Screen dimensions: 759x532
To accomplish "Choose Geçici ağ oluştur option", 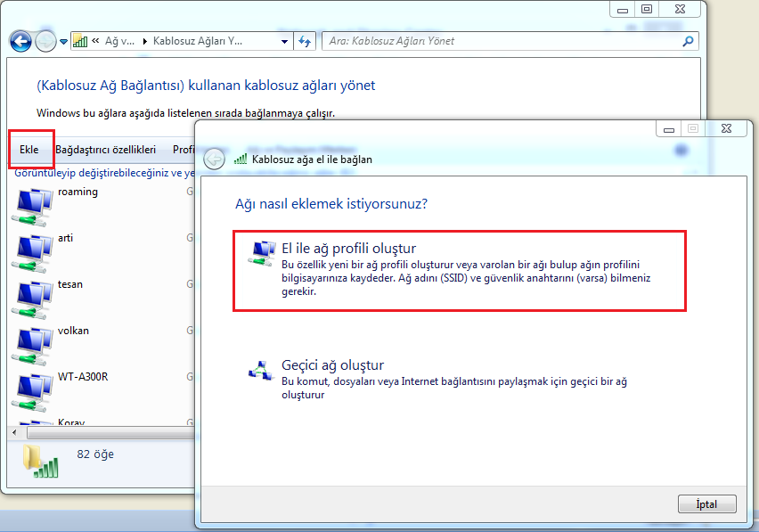I will tap(332, 365).
